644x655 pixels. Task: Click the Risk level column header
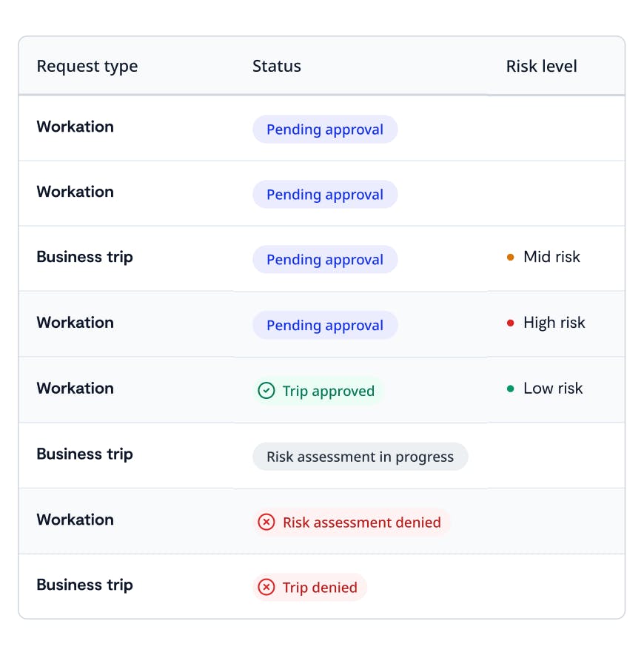pos(541,66)
